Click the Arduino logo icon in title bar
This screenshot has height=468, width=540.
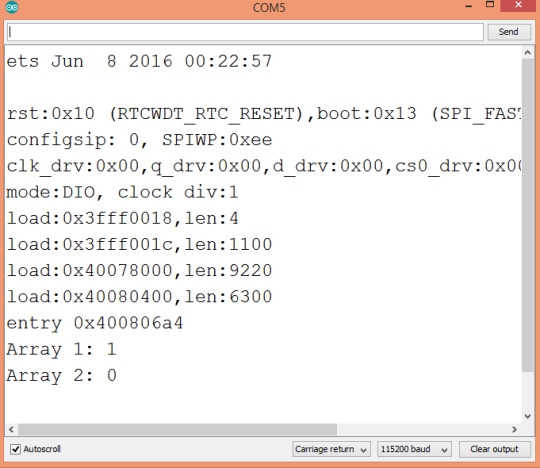click(12, 7)
